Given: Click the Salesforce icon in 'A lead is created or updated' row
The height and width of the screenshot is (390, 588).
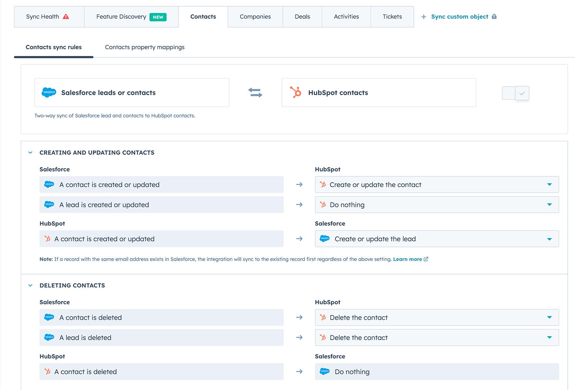Looking at the screenshot, I should (x=49, y=204).
